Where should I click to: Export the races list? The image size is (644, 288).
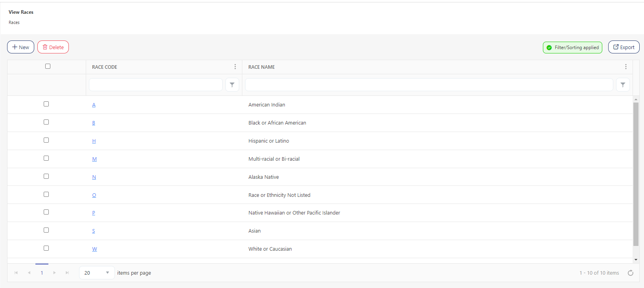624,47
